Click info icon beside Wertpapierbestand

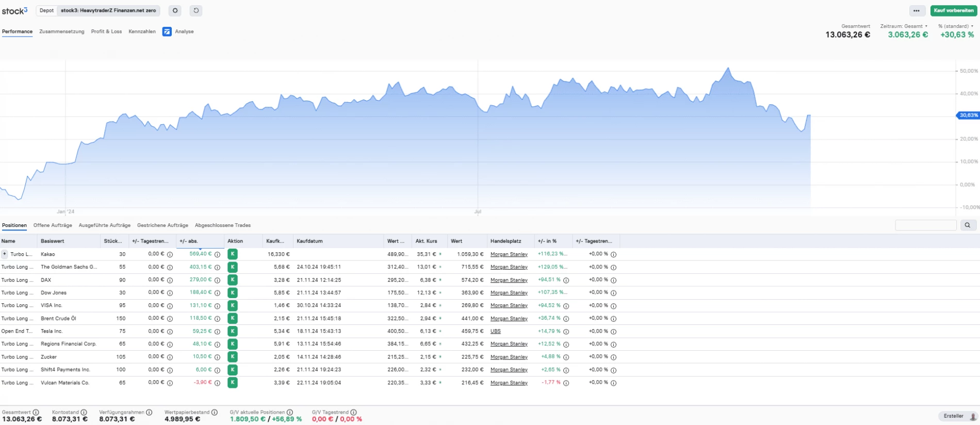[215, 412]
